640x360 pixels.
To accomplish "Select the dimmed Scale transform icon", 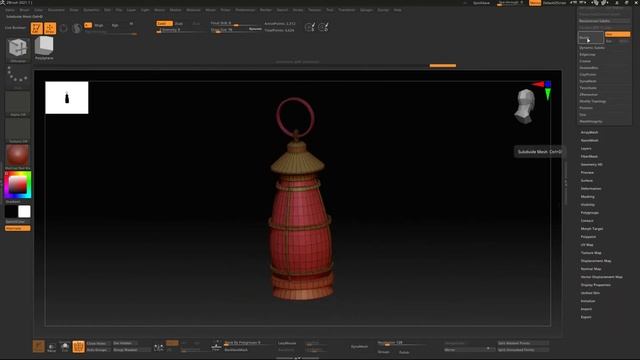I will (x=76, y=28).
